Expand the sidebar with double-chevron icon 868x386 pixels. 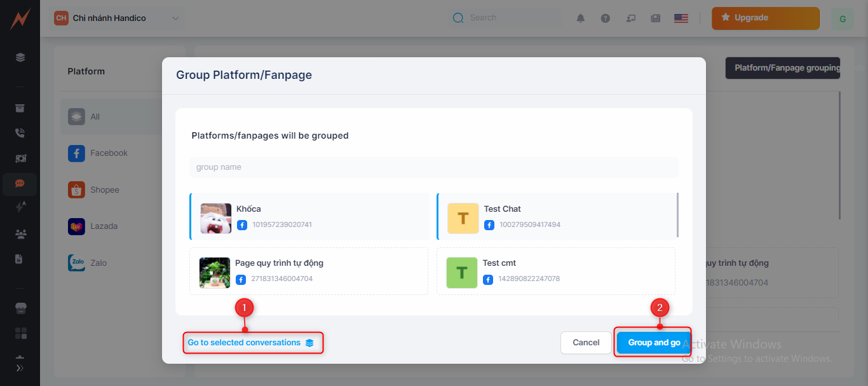click(20, 368)
